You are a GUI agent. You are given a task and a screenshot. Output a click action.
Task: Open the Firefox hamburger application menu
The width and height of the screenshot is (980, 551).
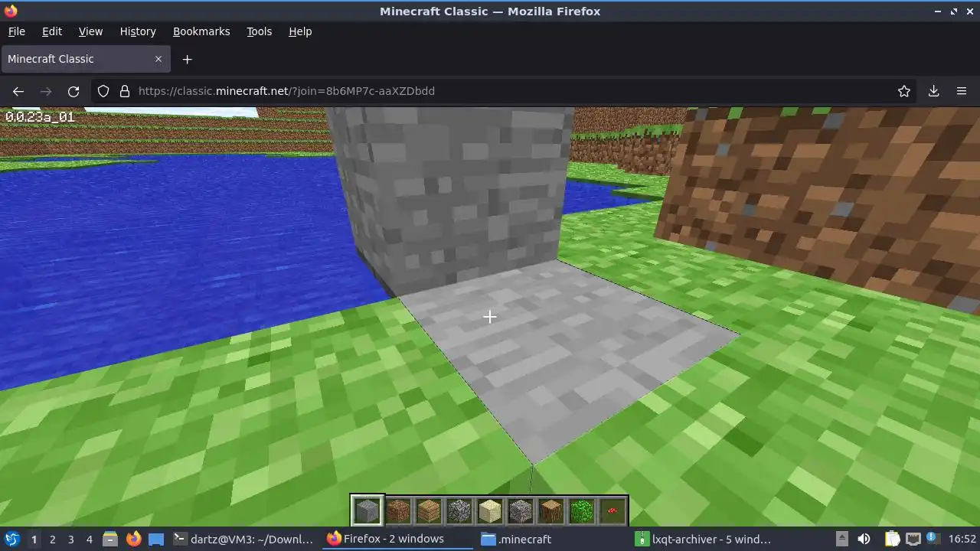[962, 91]
